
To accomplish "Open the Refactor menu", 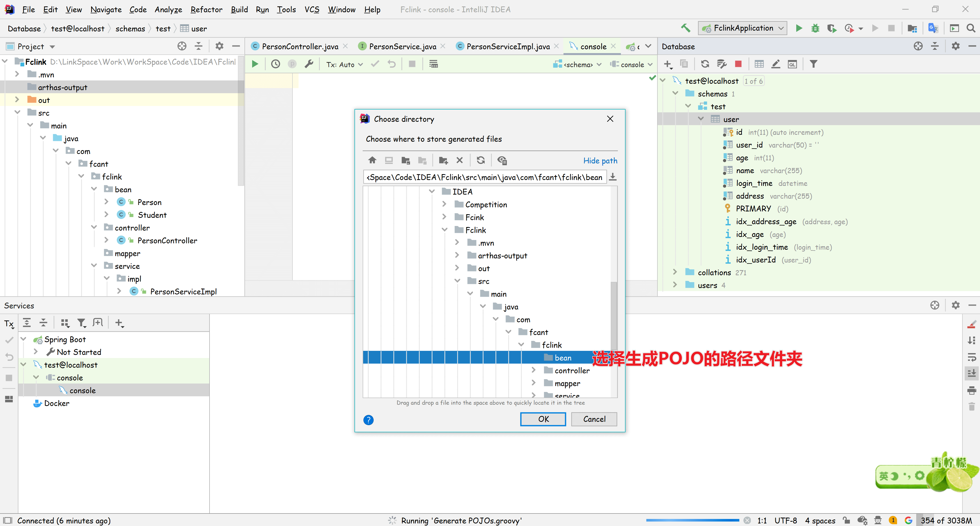I will (206, 9).
